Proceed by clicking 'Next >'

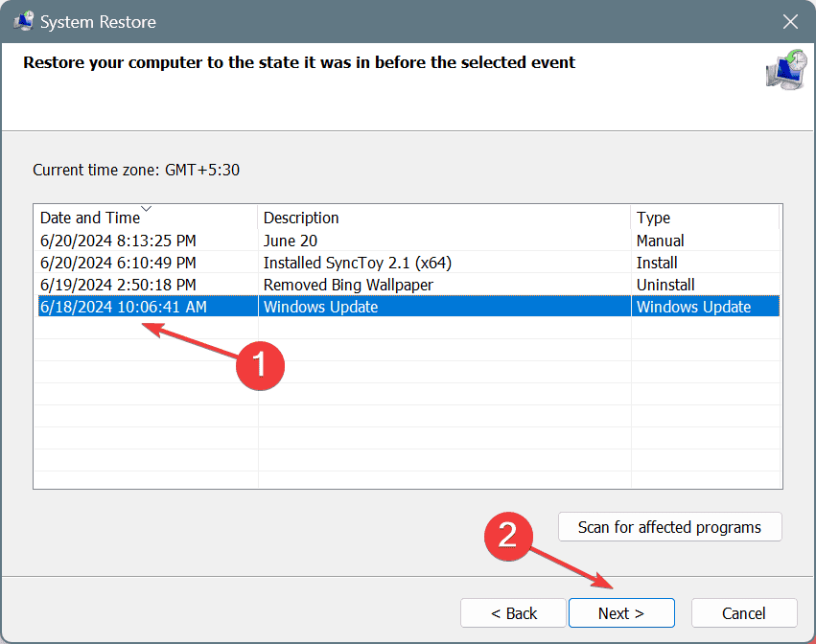pos(621,613)
